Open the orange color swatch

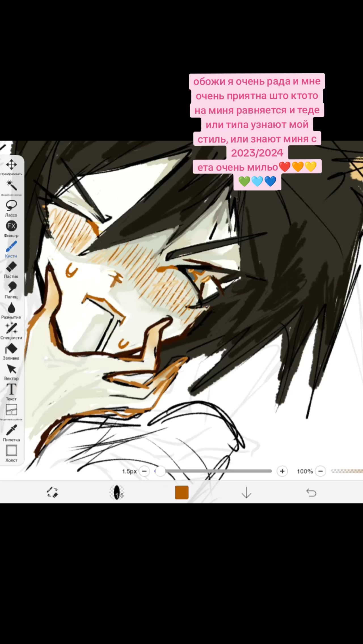pyautogui.click(x=182, y=492)
